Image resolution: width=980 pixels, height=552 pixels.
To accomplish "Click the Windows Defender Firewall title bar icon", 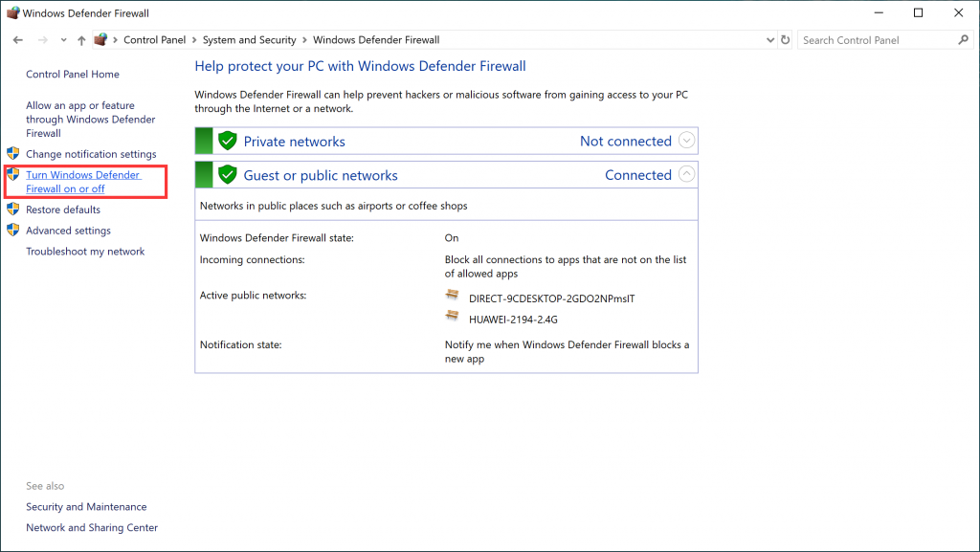I will pyautogui.click(x=11, y=12).
